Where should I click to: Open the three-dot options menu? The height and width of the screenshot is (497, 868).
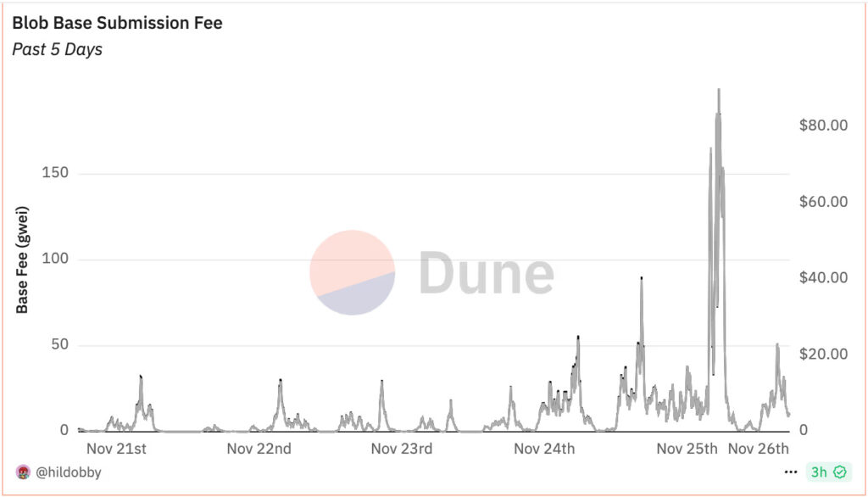(x=791, y=472)
